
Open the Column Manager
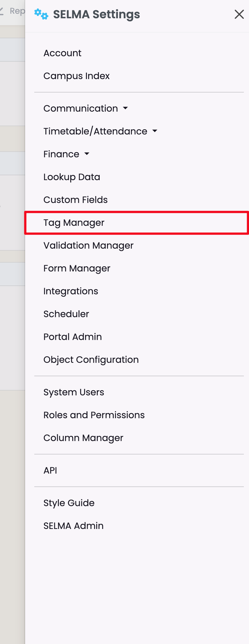[x=83, y=438]
